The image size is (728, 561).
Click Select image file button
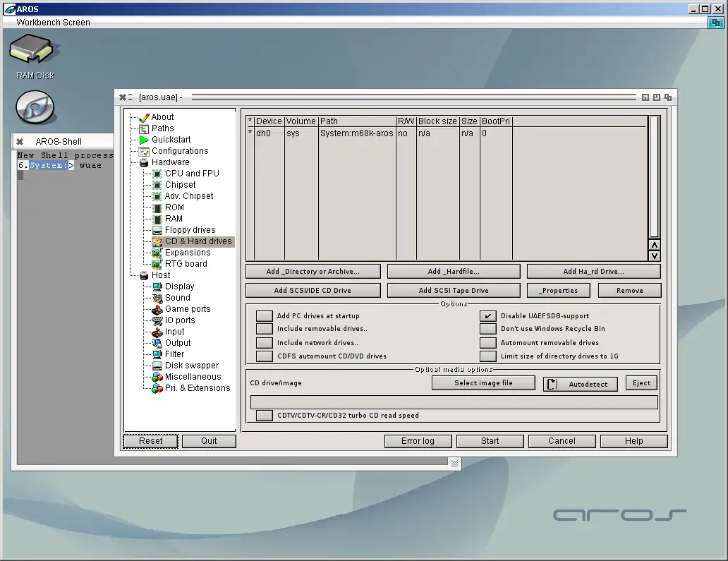[483, 382]
